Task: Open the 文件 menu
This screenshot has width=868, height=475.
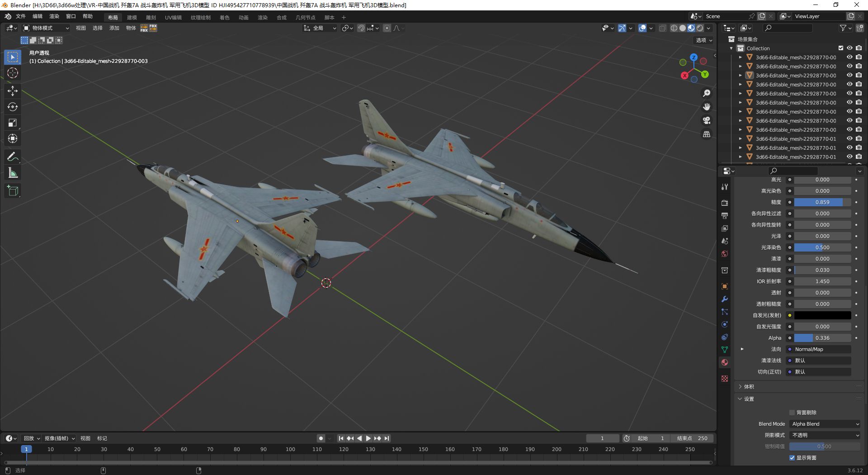Action: point(21,16)
